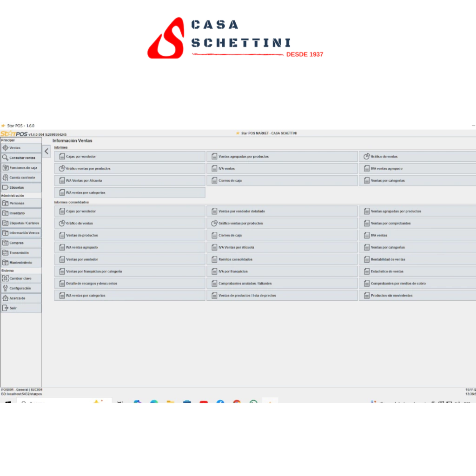Viewport: 476px width, 476px height.
Task: Collapse the left sidebar with the chevron arrow
Action: pyautogui.click(x=46, y=151)
